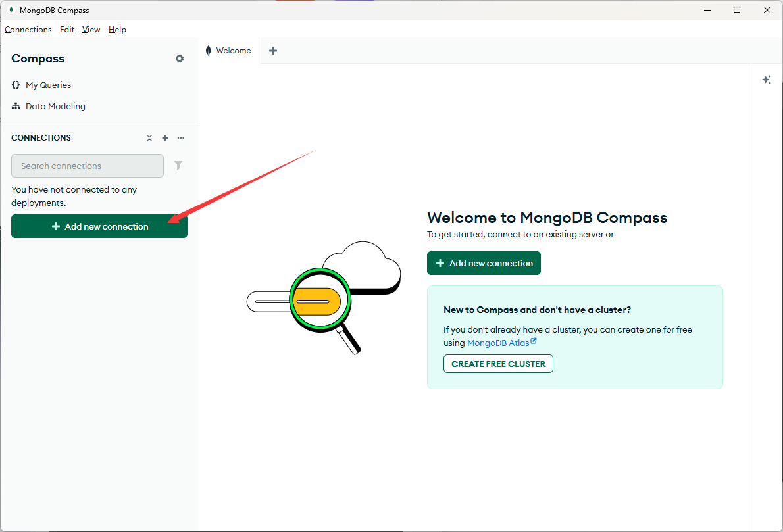Open the MongoDB Atlas link
This screenshot has width=783, height=532.
498,343
